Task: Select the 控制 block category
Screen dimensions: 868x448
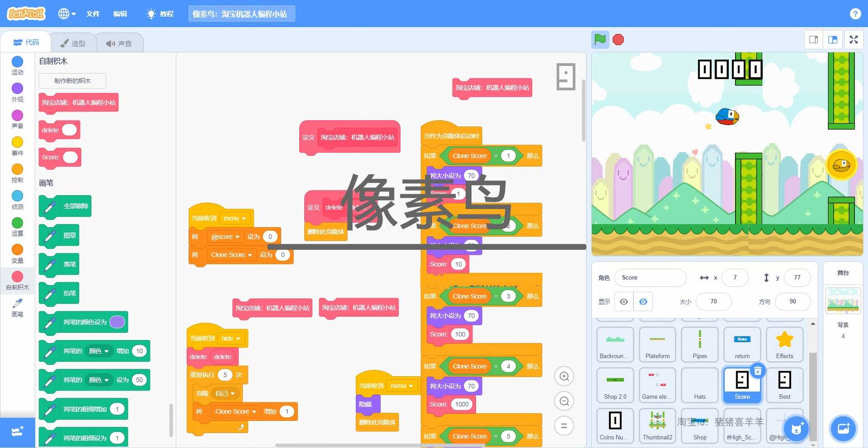Action: pyautogui.click(x=17, y=173)
